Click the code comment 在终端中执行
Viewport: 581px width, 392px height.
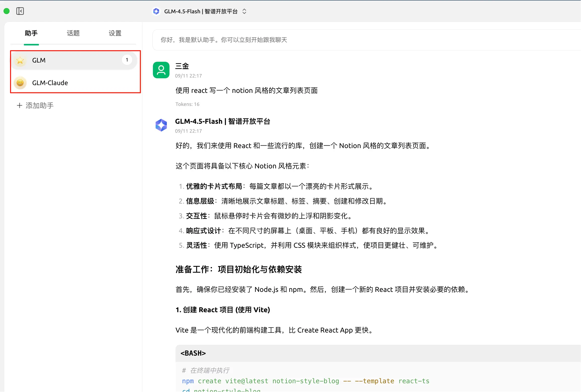[x=205, y=370]
